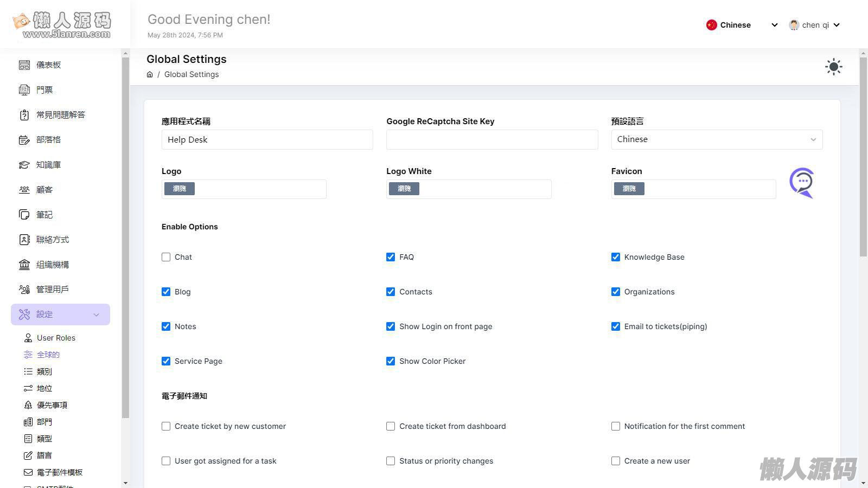Go to 知識庫 knowledge base in sidebar
The width and height of the screenshot is (868, 488).
(x=48, y=165)
